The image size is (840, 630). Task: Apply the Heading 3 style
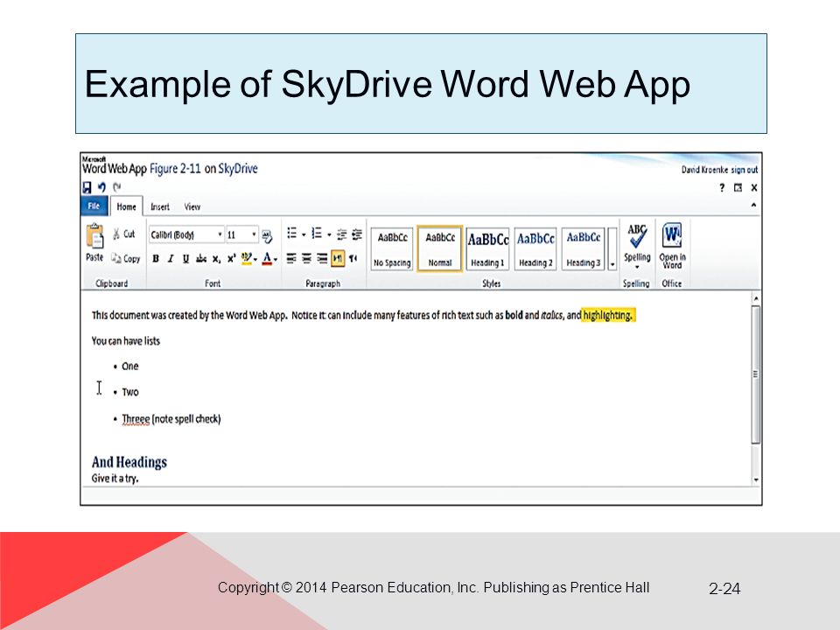[584, 248]
